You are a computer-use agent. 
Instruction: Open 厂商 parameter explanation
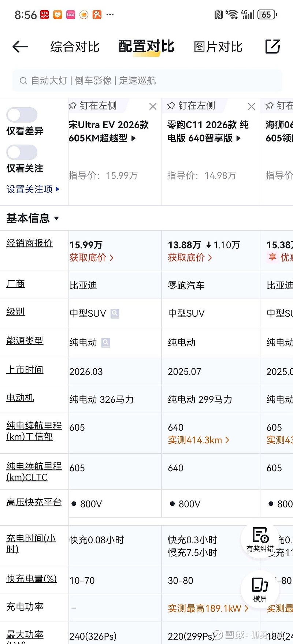(x=15, y=284)
